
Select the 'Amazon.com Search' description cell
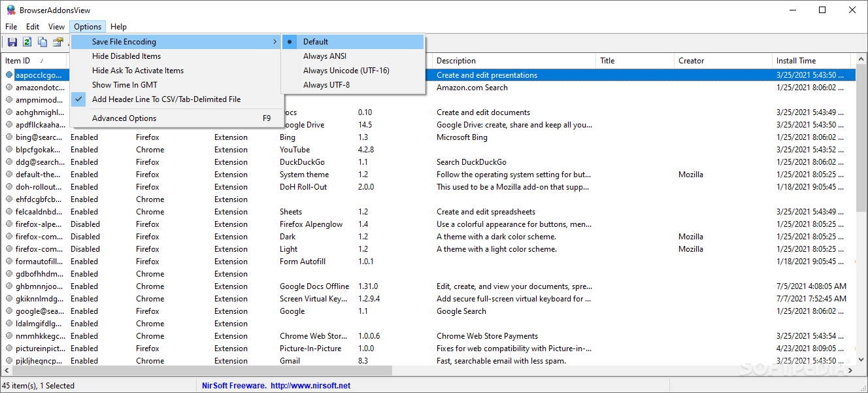[472, 88]
